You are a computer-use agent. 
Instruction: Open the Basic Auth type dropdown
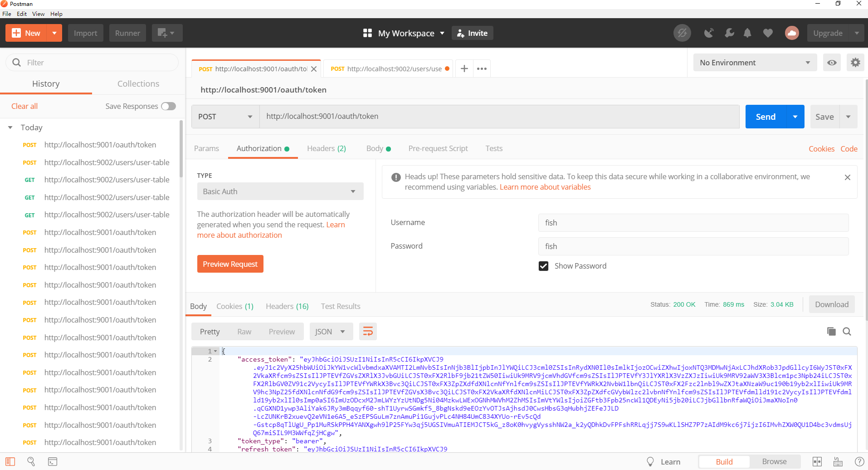tap(280, 191)
